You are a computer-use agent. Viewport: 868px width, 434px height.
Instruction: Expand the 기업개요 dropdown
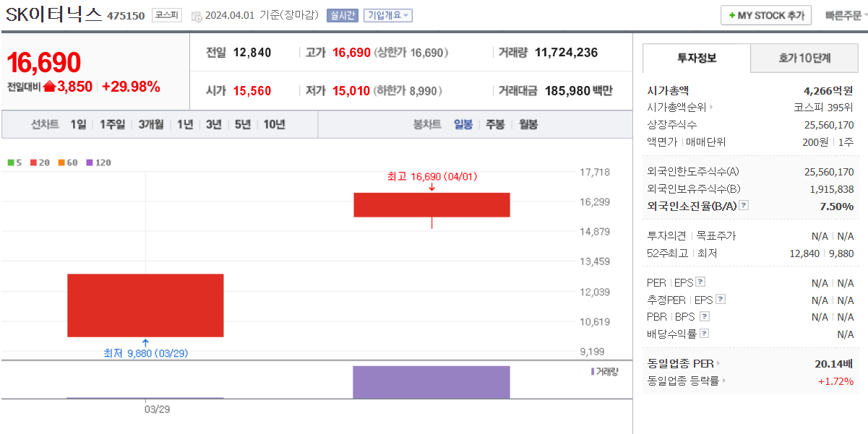[388, 15]
